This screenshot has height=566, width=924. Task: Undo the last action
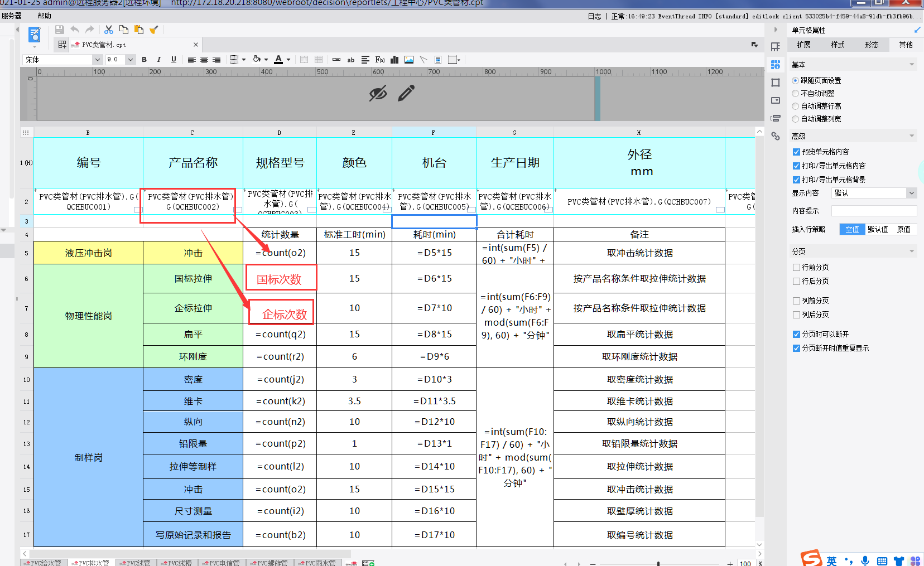click(x=75, y=30)
